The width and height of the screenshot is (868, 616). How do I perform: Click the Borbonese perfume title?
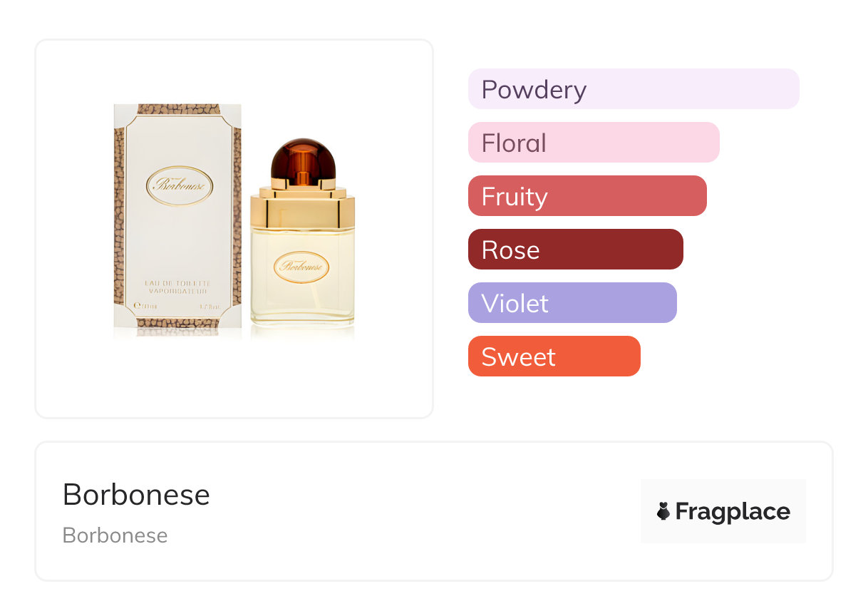click(x=136, y=495)
